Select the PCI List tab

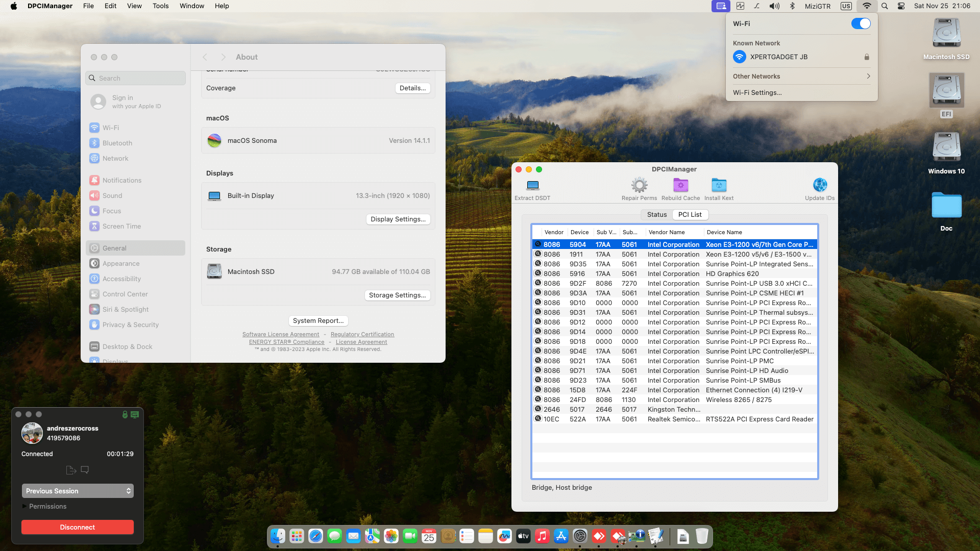690,215
